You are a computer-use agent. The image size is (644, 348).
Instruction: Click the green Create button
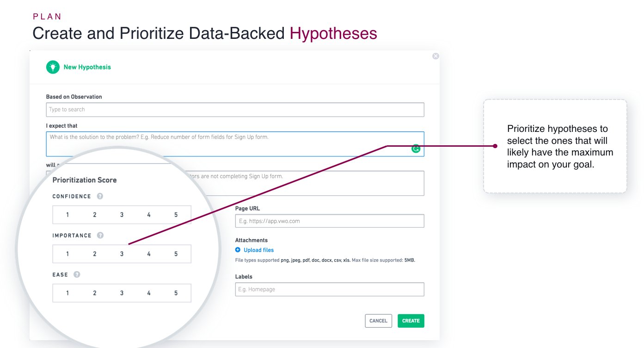pos(411,321)
